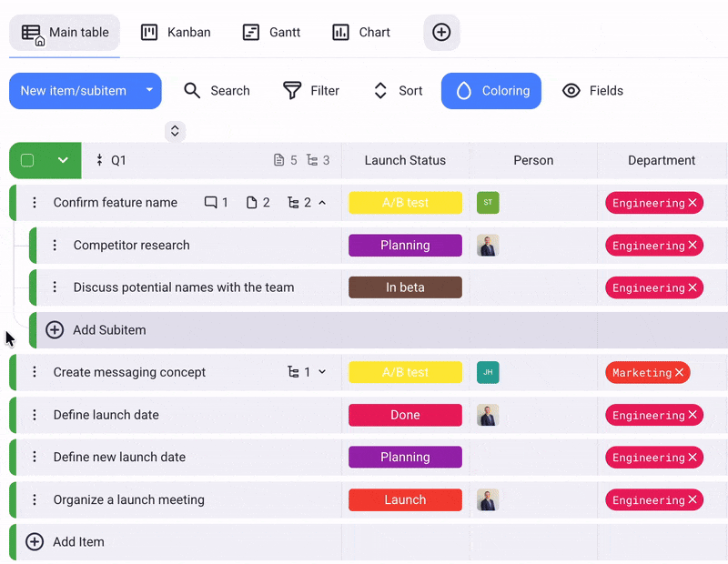Switch to the Kanban tab
This screenshot has width=728, height=564.
tap(176, 33)
